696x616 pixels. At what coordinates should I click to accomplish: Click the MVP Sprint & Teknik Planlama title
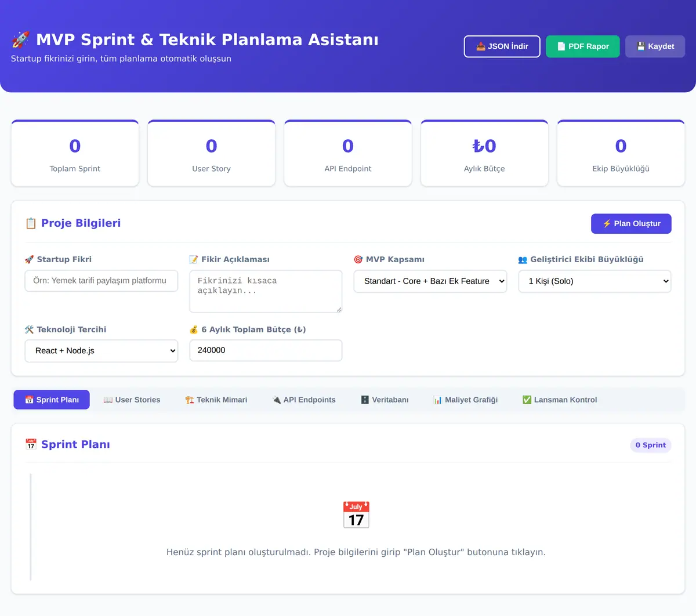click(x=208, y=39)
